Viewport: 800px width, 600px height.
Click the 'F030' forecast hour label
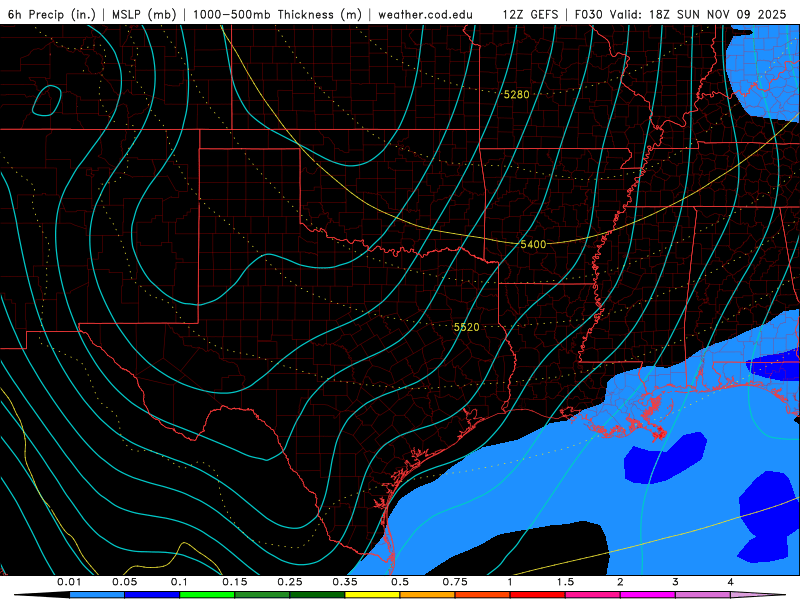point(588,14)
